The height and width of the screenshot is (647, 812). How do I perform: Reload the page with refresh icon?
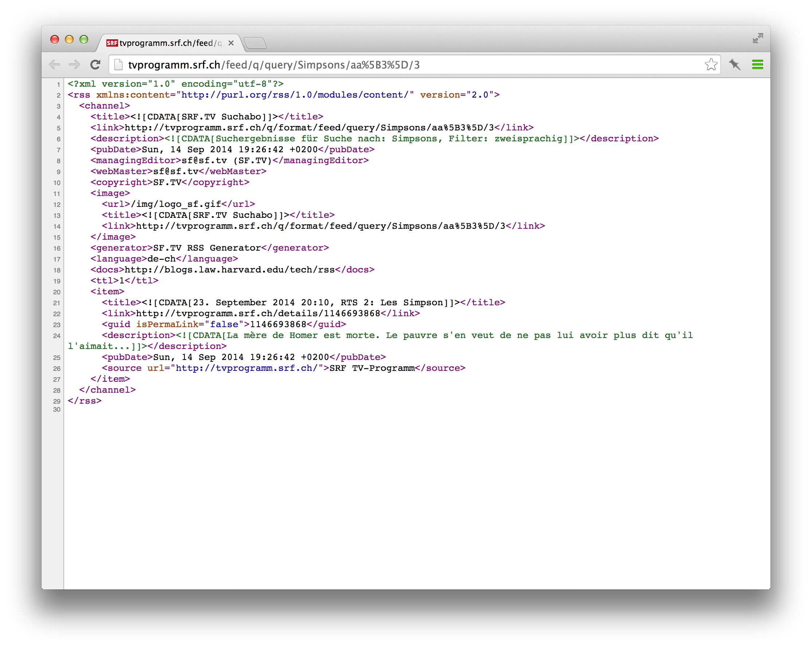coord(95,65)
